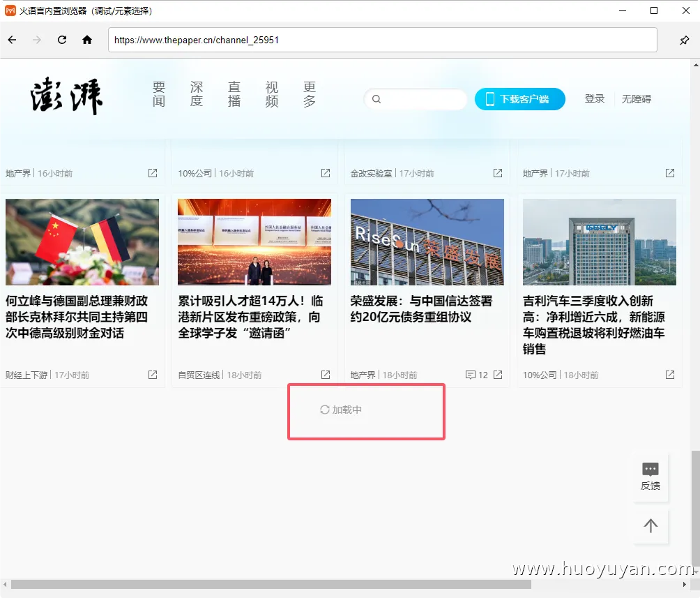Go back with the browser back arrow
This screenshot has width=700, height=598.
click(x=12, y=40)
